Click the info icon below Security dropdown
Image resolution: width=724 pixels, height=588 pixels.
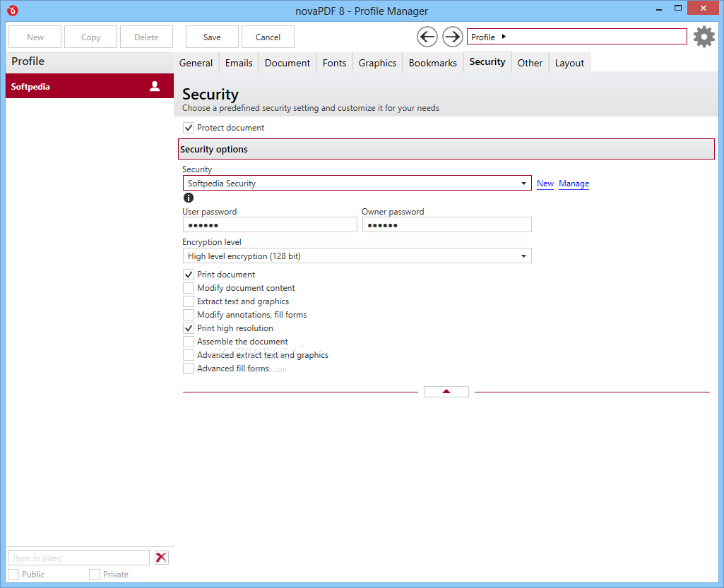(x=189, y=198)
